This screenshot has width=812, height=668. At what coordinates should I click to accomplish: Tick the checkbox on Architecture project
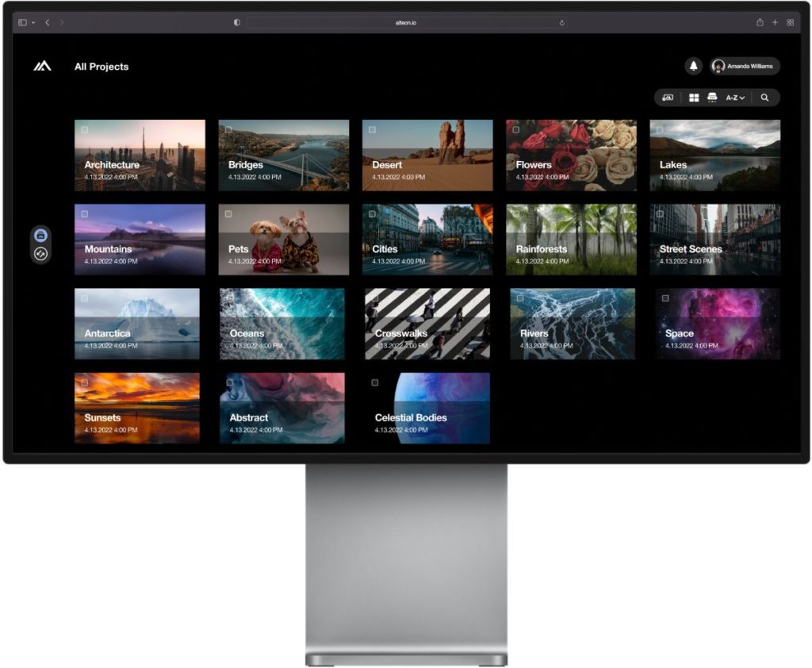[85, 129]
